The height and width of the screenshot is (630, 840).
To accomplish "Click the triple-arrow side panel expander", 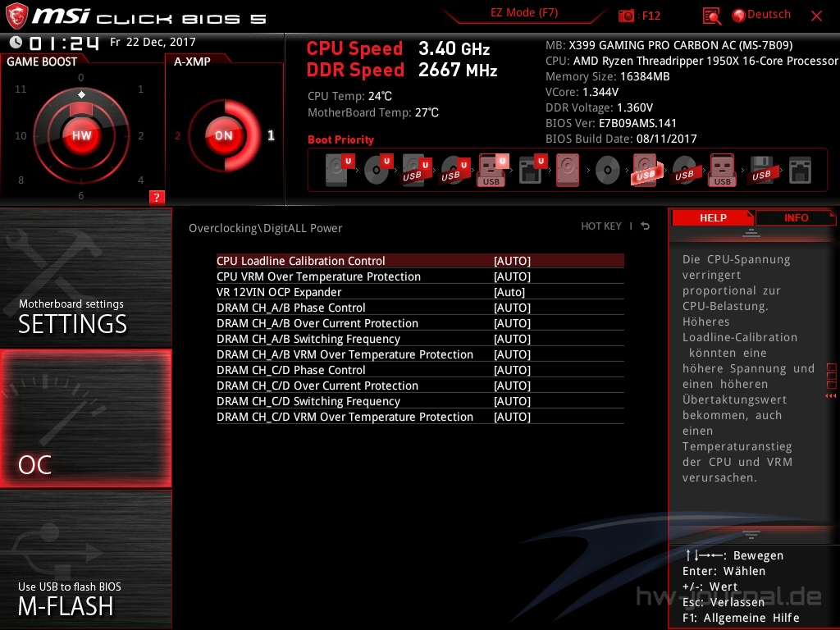I will tap(831, 396).
